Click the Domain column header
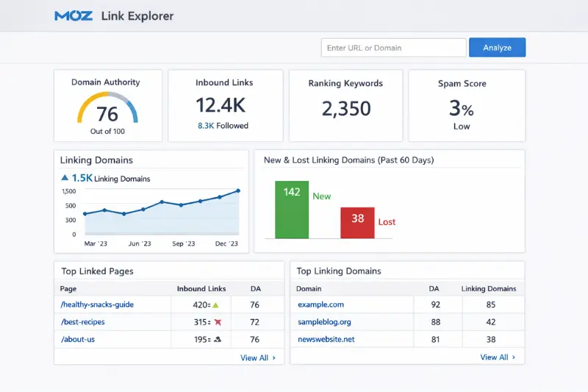This screenshot has width=588, height=392. pyautogui.click(x=309, y=288)
